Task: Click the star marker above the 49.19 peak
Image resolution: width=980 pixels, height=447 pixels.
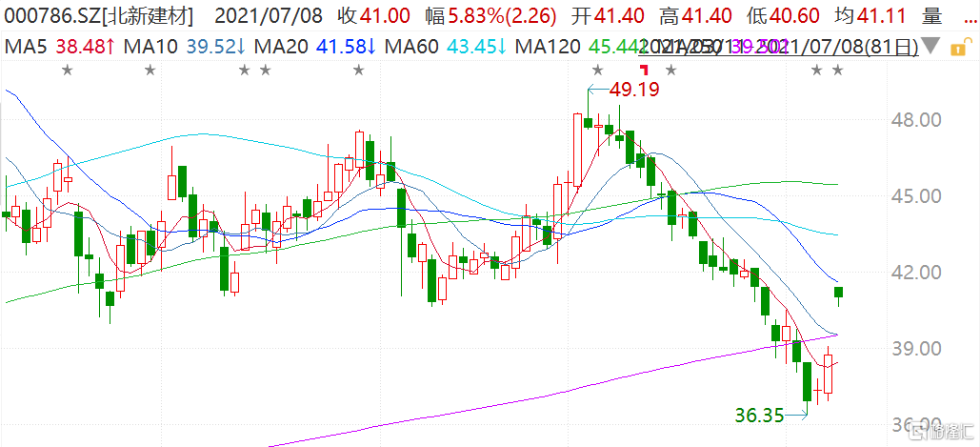Action: click(x=598, y=70)
